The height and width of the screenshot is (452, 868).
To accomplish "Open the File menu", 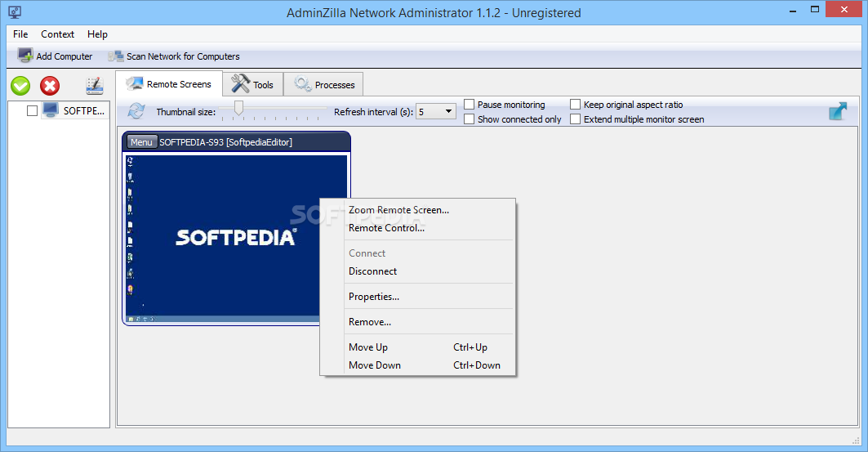I will click(20, 34).
